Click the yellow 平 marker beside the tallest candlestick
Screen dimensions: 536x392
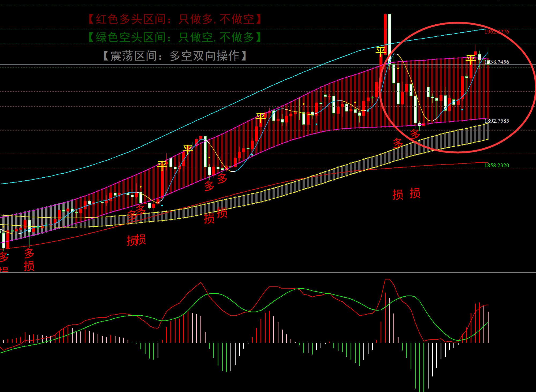coord(381,51)
